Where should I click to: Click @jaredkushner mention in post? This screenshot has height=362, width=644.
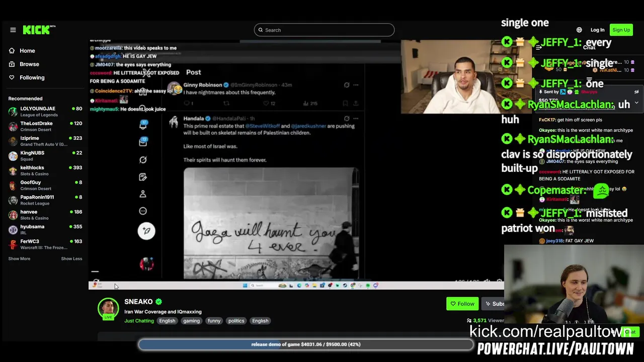point(308,126)
